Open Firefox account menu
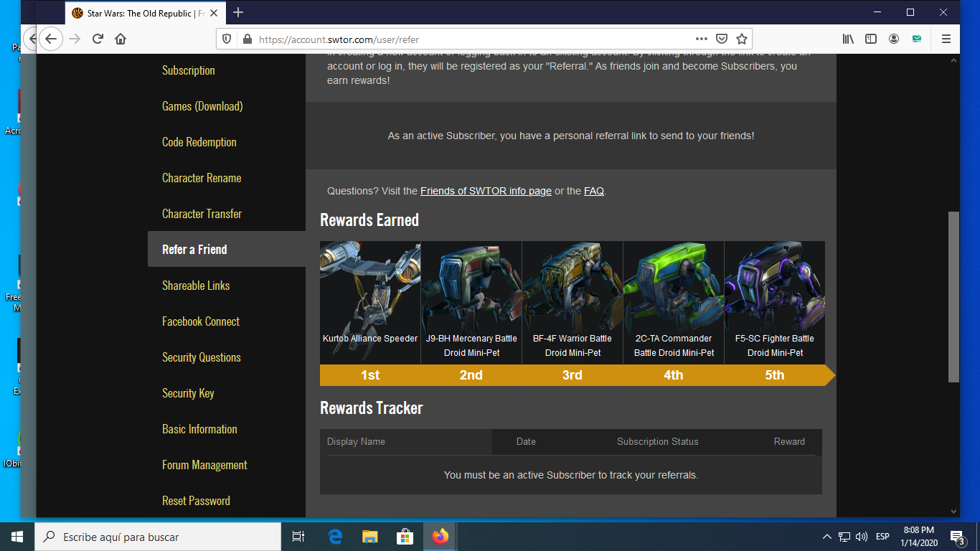This screenshot has height=551, width=980. click(x=894, y=39)
